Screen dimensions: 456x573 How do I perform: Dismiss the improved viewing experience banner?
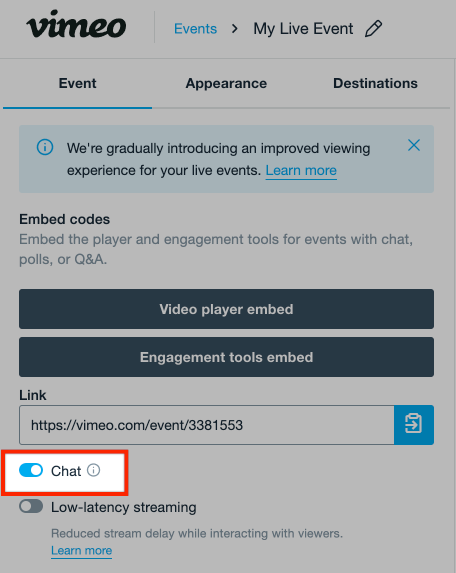414,145
